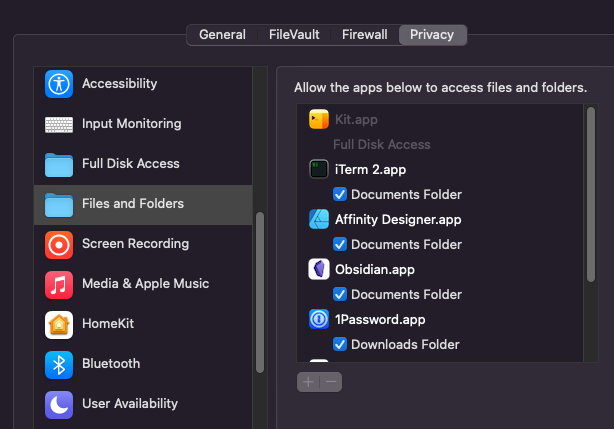Select Accessibility in the privacy list
The image size is (614, 429).
(x=143, y=84)
